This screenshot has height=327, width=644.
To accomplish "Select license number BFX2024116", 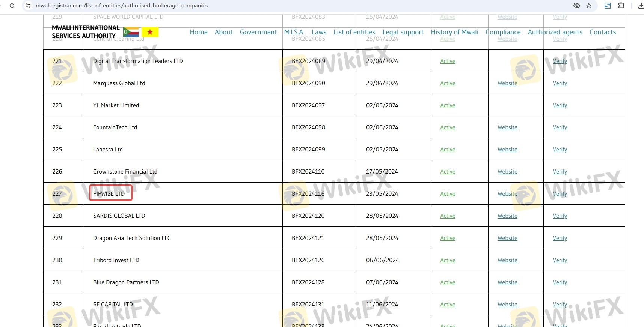I will (x=308, y=194).
